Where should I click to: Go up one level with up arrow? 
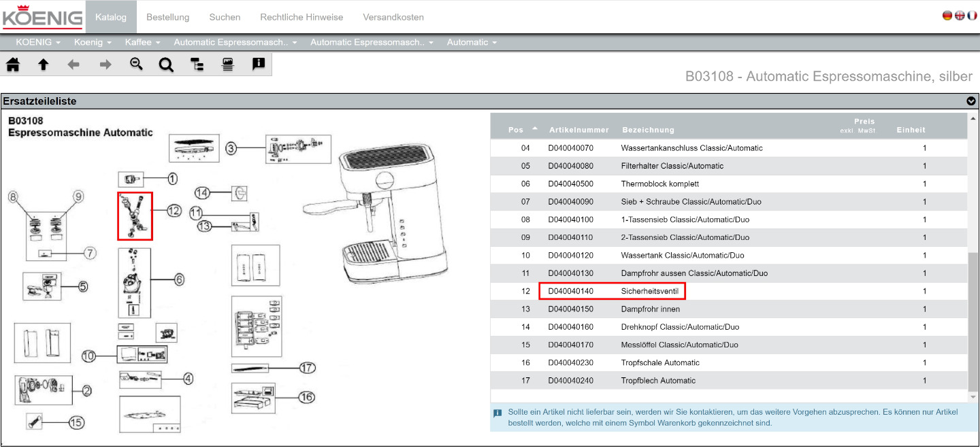pos(44,65)
